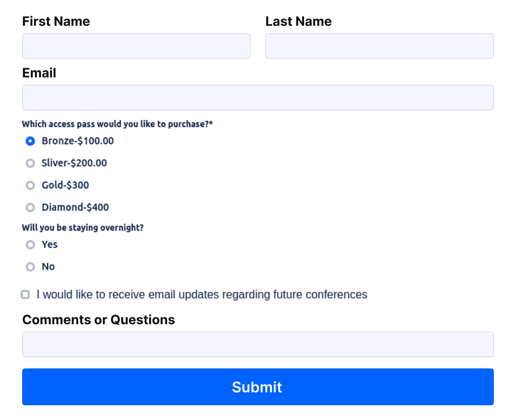
Task: Select No for staying overnight
Action: [30, 267]
